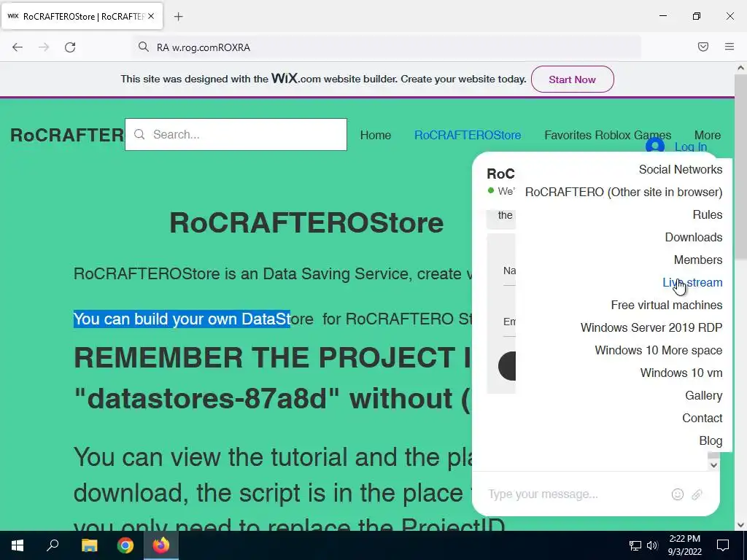Open a new tab with the plus icon
The width and height of the screenshot is (747, 560).
(x=178, y=17)
